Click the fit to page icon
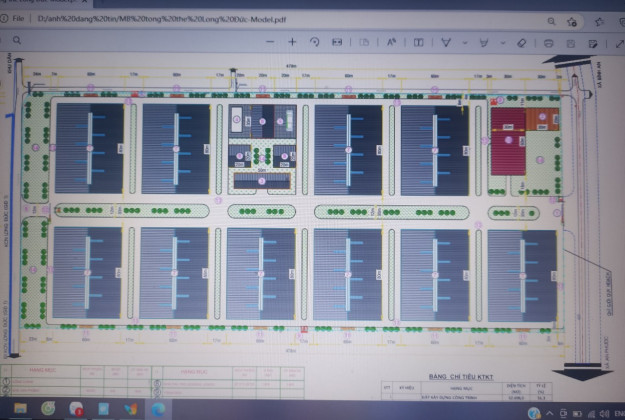 pyautogui.click(x=337, y=42)
